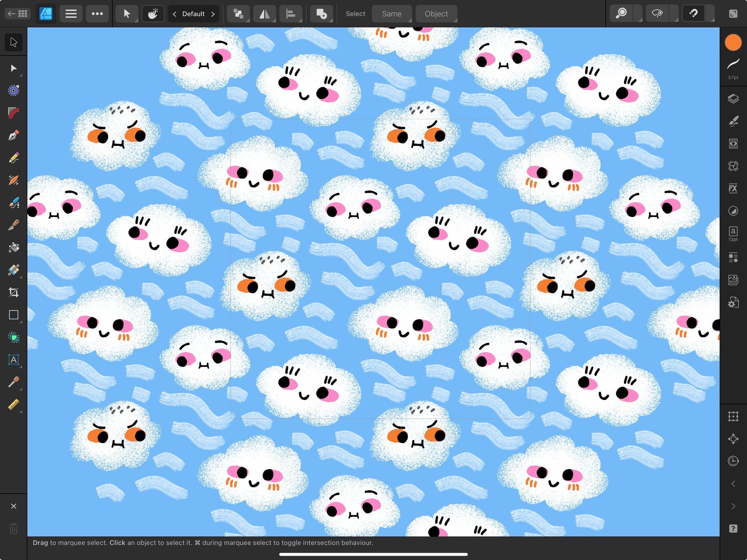
Task: Choose the Knife tool
Action: tap(14, 225)
